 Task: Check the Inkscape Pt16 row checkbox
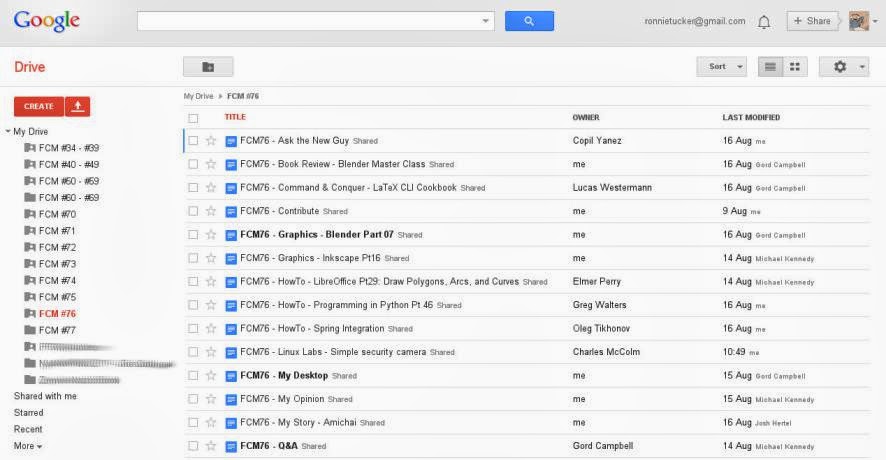[193, 258]
